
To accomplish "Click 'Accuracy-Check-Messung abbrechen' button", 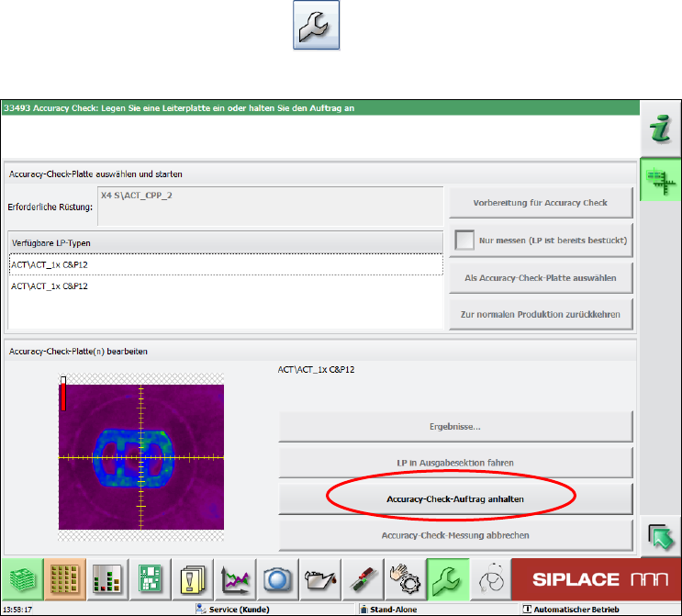I will (x=455, y=535).
